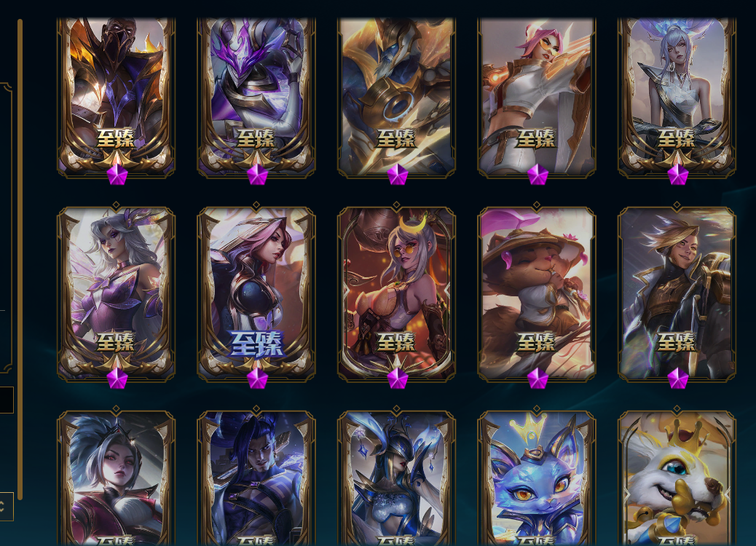Select the white fluffy dog with gold crown card
Screen dimensions: 756x546
pyautogui.click(x=677, y=478)
